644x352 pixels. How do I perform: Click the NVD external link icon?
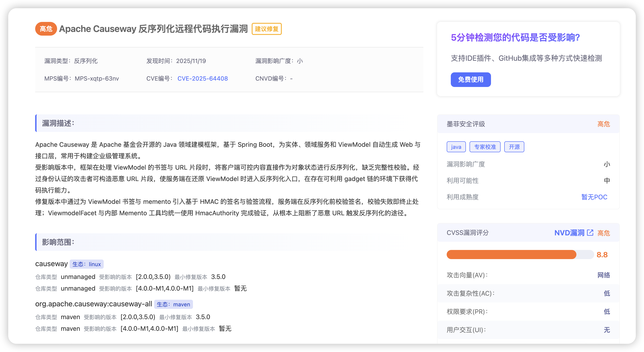[x=590, y=233]
